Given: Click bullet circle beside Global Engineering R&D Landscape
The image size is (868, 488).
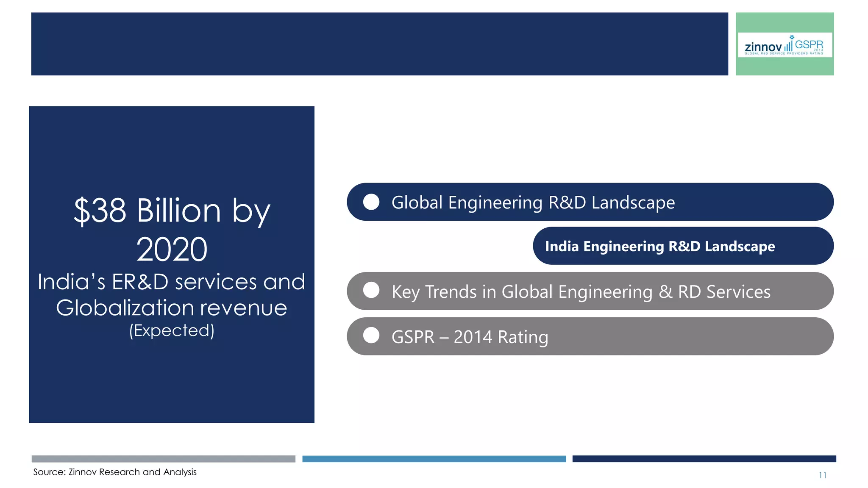Looking at the screenshot, I should pyautogui.click(x=371, y=202).
